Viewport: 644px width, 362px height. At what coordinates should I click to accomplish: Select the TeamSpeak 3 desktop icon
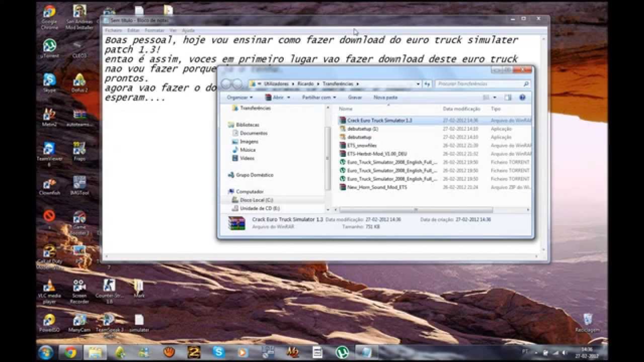(109, 323)
